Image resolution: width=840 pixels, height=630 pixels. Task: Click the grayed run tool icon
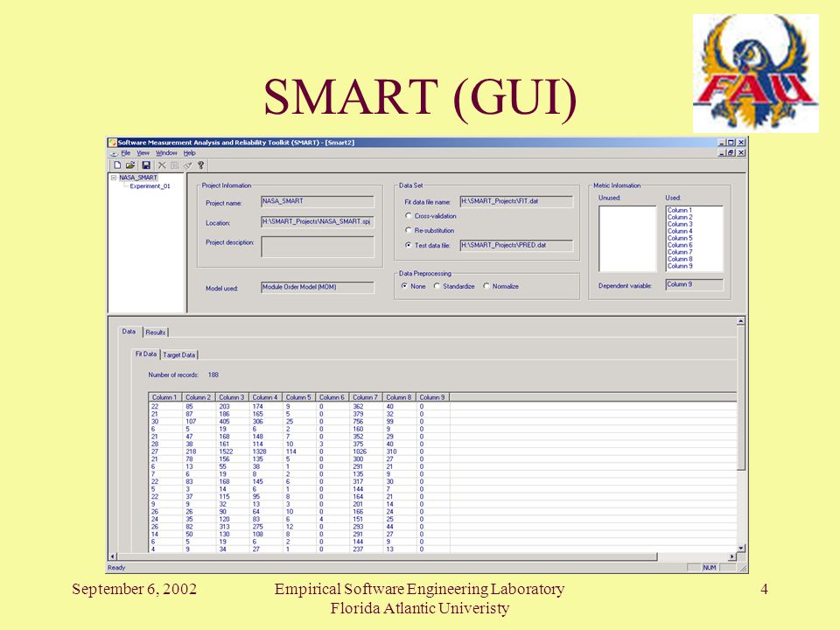tap(187, 165)
